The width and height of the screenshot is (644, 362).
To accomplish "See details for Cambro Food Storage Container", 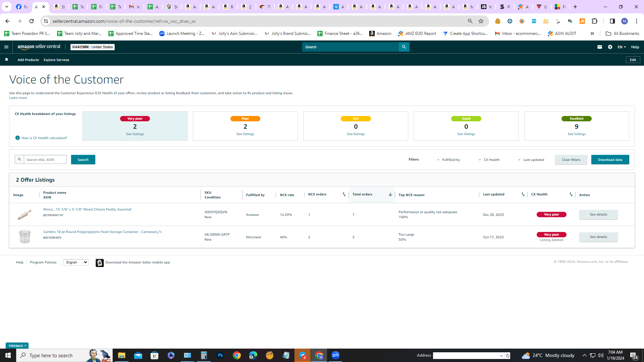I will tap(598, 237).
